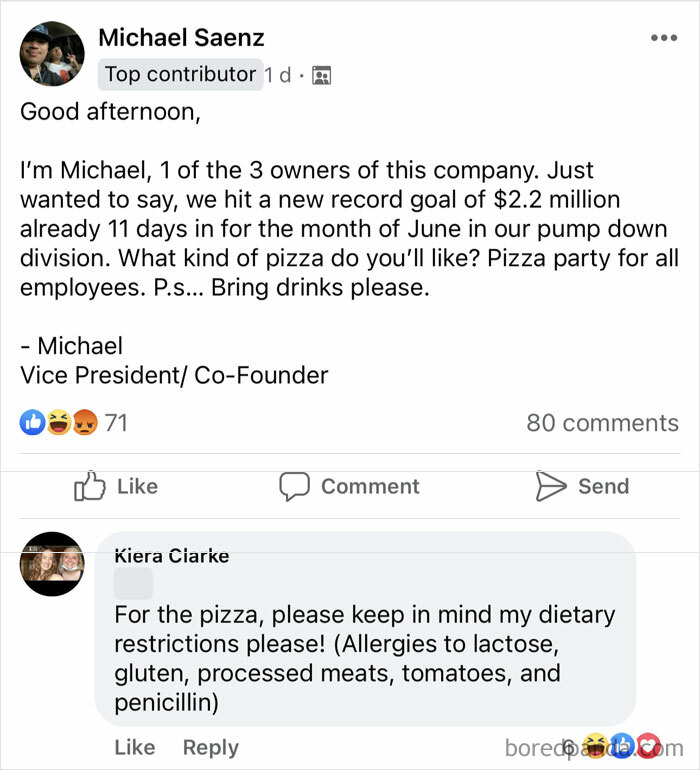The height and width of the screenshot is (770, 700).
Task: Like Kiera Clarke's comment
Action: [135, 747]
